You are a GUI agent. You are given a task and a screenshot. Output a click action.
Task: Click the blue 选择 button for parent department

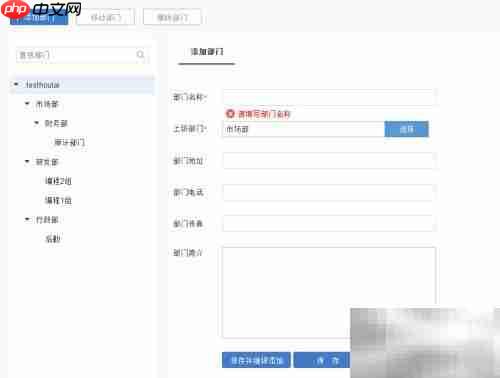pyautogui.click(x=406, y=129)
